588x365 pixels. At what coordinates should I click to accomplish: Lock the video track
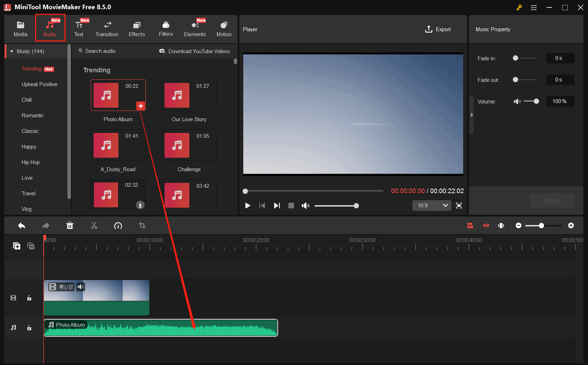pos(29,298)
